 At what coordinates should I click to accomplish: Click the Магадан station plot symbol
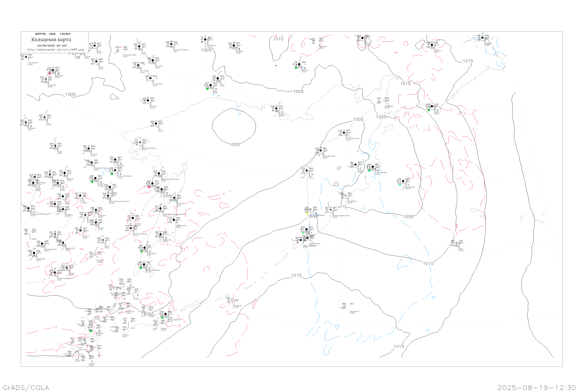pos(276,109)
